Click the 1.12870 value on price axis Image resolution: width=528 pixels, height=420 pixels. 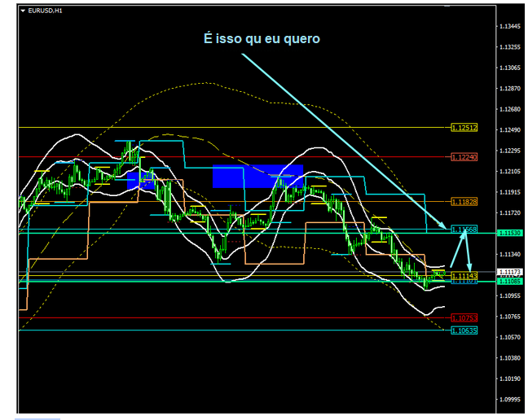[509, 88]
